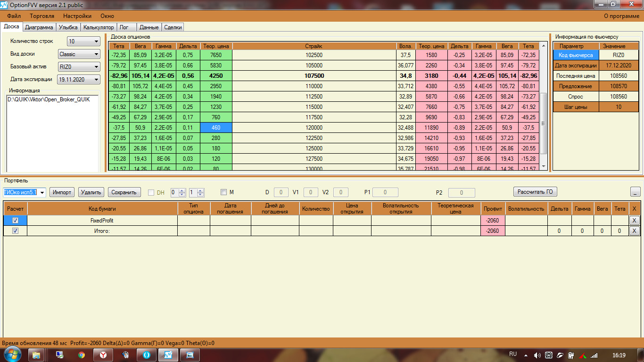The image size is (644, 362).
Task: Open Yandex Browser from the taskbar
Action: [x=103, y=355]
